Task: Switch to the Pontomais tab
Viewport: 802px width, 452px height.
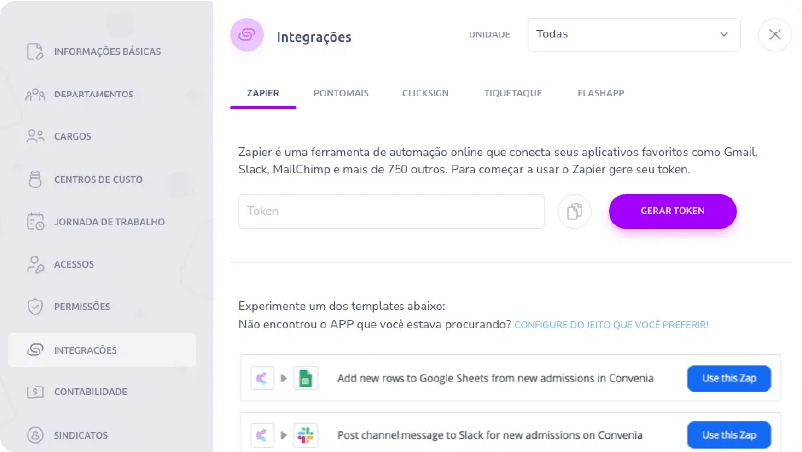Action: click(341, 94)
